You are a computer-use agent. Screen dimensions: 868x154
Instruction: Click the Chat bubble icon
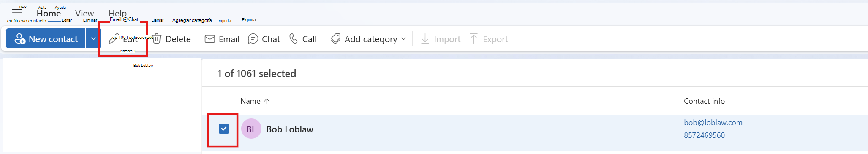[x=253, y=39]
